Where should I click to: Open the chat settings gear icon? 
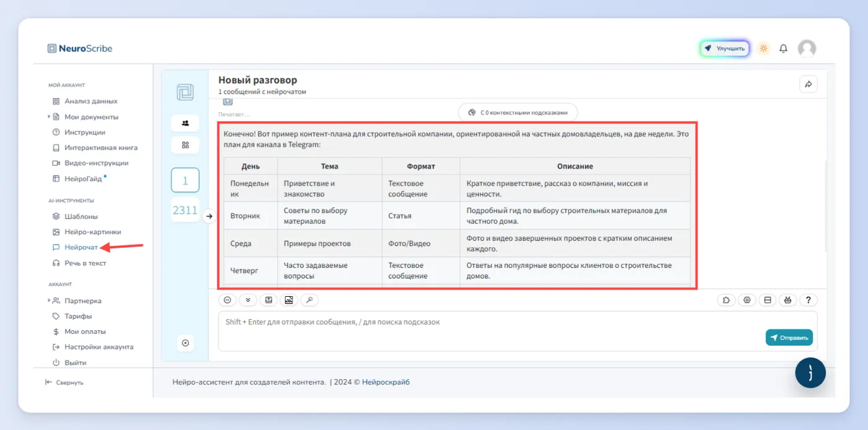[747, 300]
